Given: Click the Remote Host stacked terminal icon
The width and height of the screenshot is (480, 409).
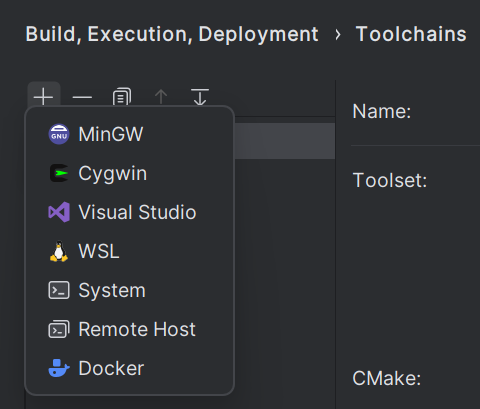Looking at the screenshot, I should tap(59, 329).
